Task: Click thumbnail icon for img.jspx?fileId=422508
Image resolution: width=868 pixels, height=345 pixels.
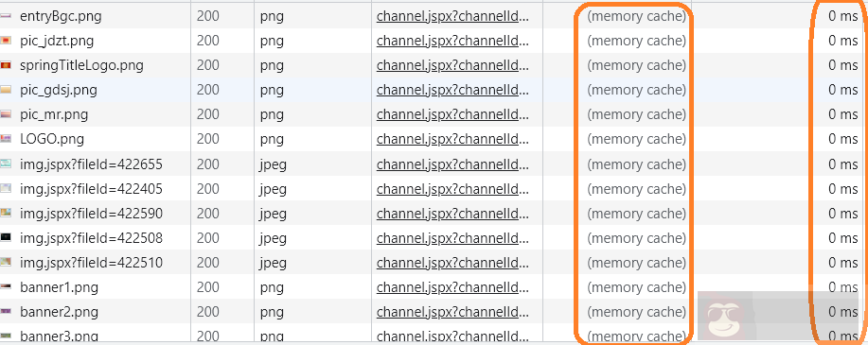Action: coord(6,238)
